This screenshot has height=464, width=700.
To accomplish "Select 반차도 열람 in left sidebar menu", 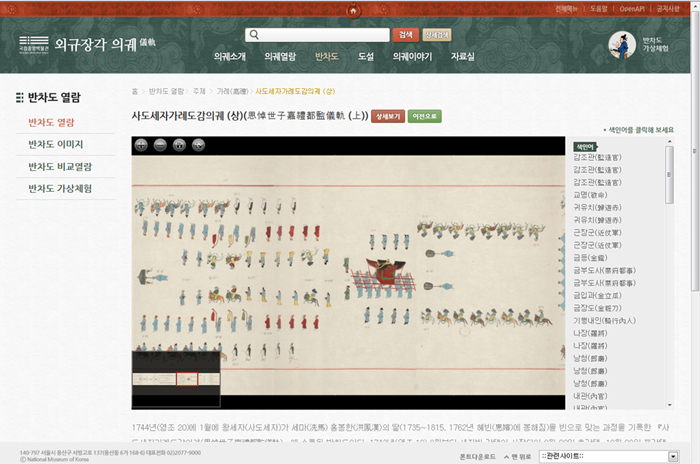I will click(51, 122).
